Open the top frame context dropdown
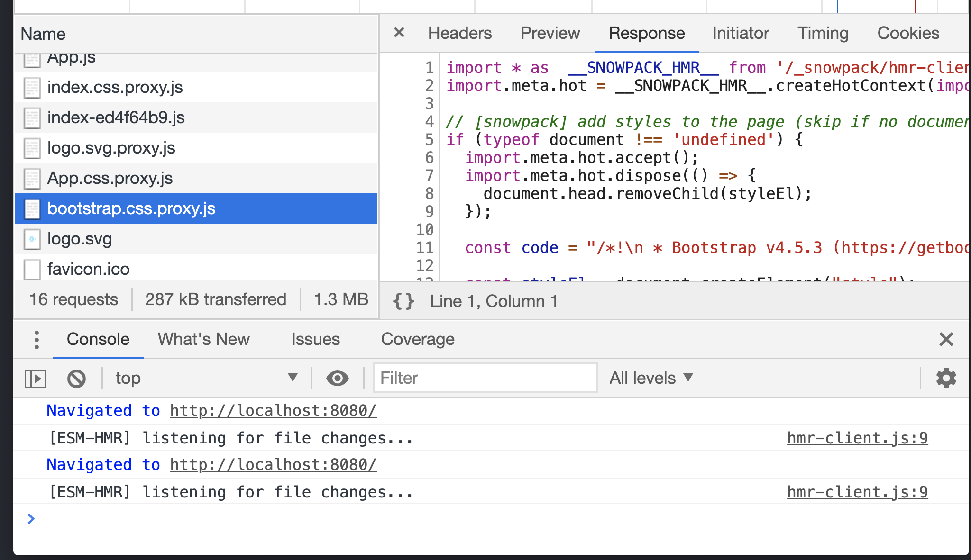This screenshot has height=560, width=971. coord(204,378)
